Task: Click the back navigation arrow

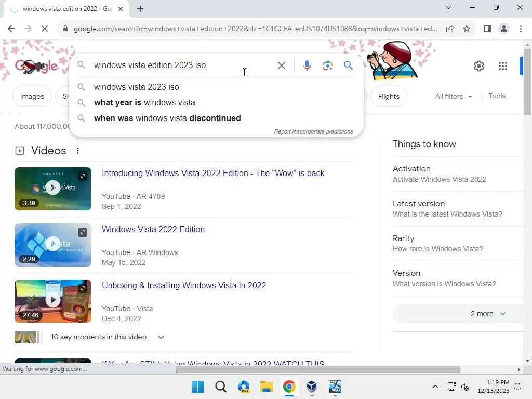Action: 11,29
